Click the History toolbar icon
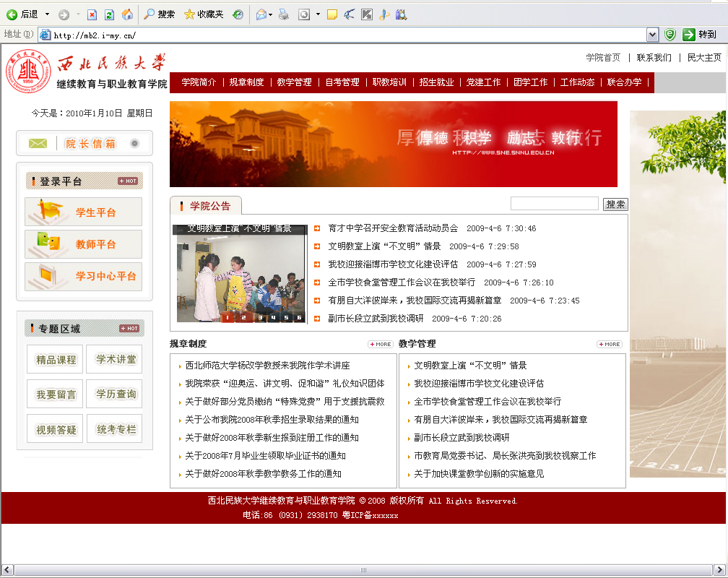Image resolution: width=728 pixels, height=578 pixels. [238, 15]
